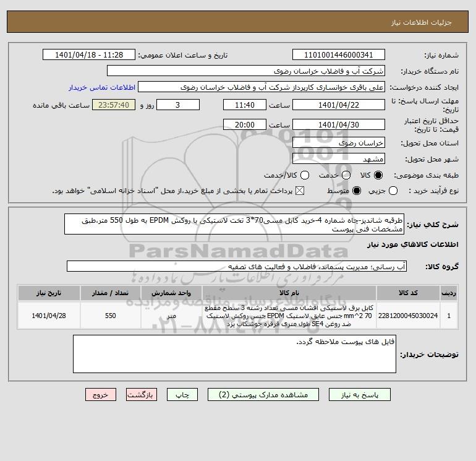Click the price validity time 20:00
476x461 pixels.
coord(245,124)
